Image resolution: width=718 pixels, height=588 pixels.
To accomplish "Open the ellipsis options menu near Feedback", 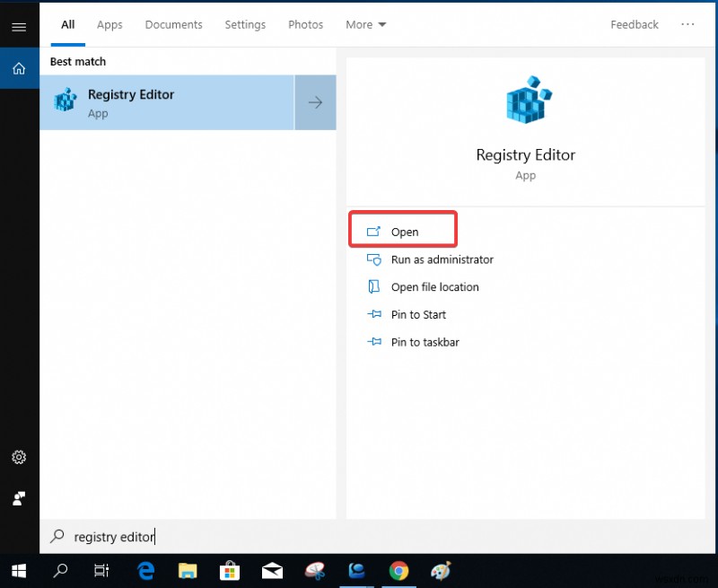I will 688,24.
